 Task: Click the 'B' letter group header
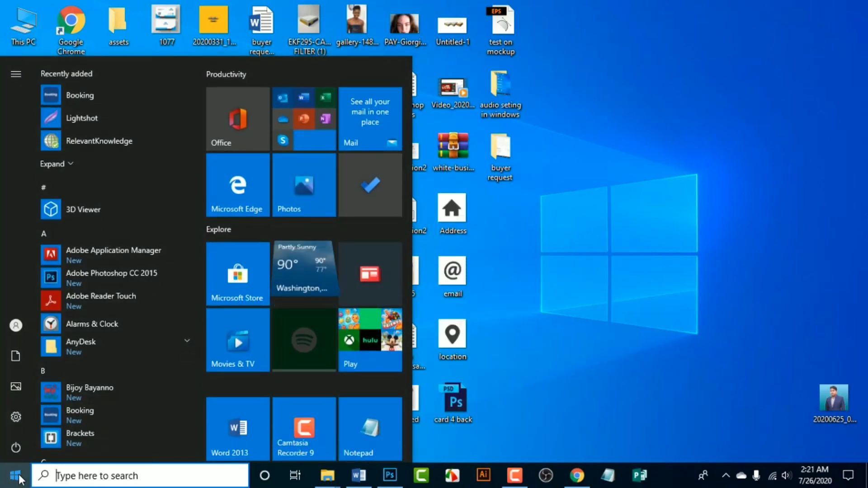coord(43,371)
